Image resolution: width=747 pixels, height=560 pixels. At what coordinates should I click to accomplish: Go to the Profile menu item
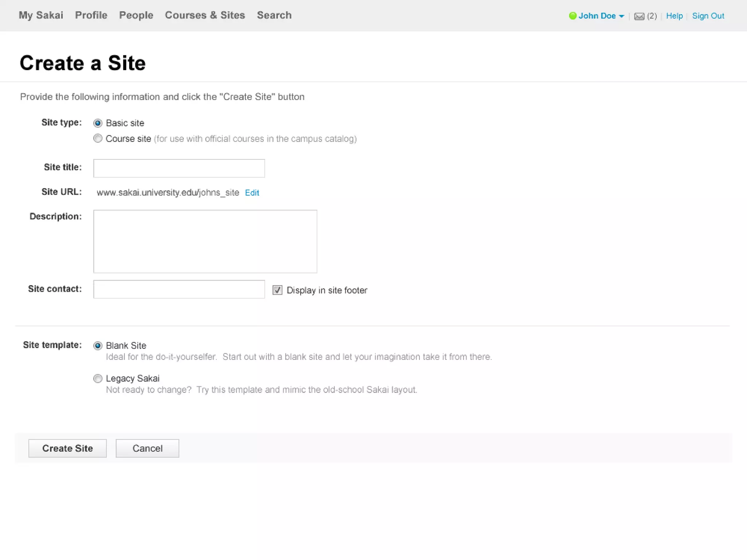91,15
